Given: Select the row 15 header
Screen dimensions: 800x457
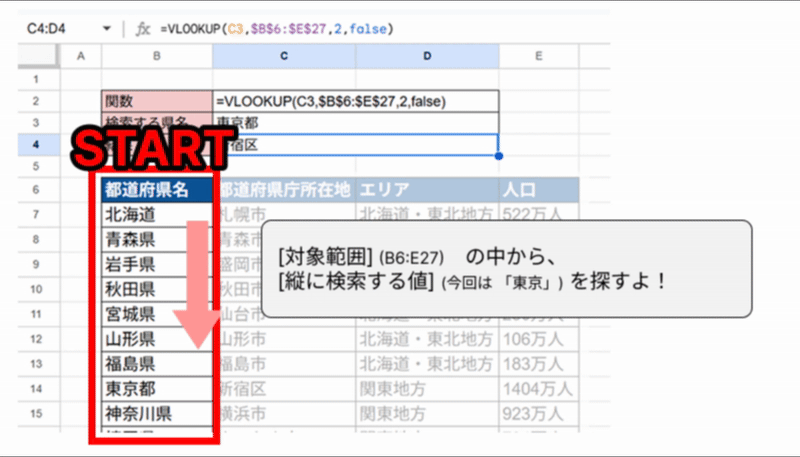Looking at the screenshot, I should [x=38, y=412].
